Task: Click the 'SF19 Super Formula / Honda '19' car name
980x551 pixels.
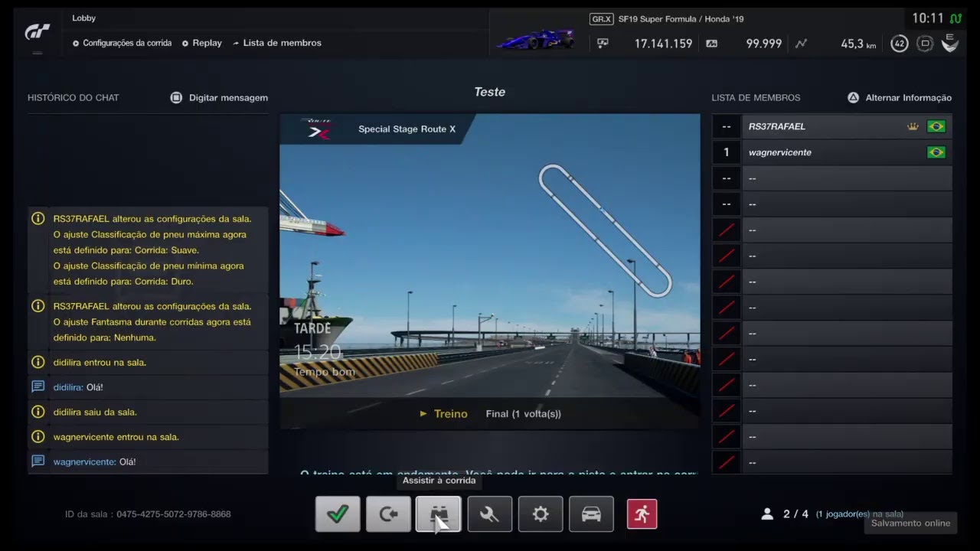Action: (x=681, y=19)
